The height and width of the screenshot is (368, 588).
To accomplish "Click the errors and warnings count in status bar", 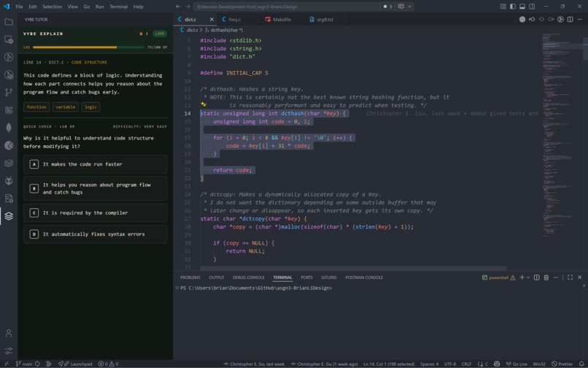I will [109, 364].
